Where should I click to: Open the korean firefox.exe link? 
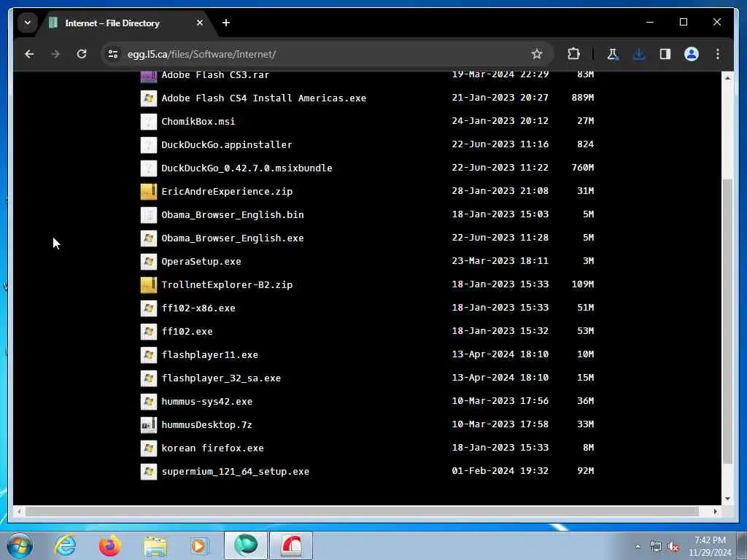tap(212, 448)
